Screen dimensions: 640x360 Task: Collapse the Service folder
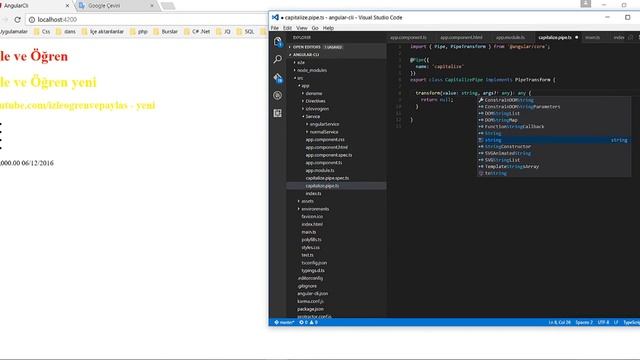(x=303, y=116)
